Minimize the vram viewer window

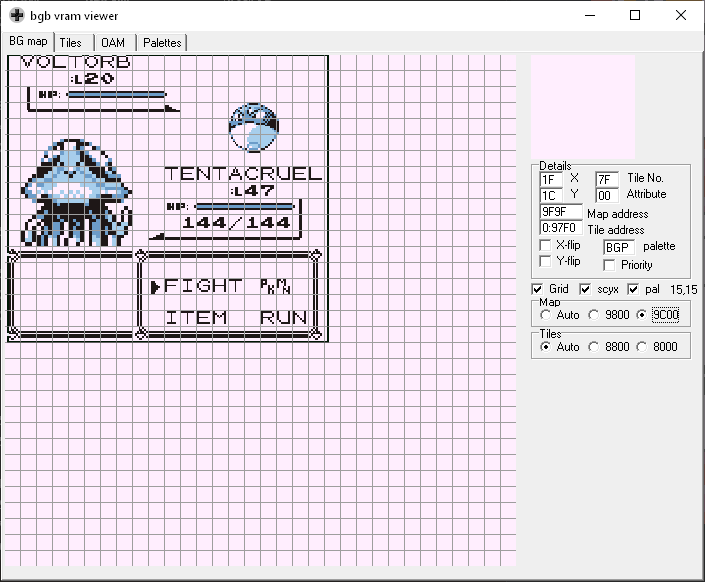pyautogui.click(x=590, y=15)
